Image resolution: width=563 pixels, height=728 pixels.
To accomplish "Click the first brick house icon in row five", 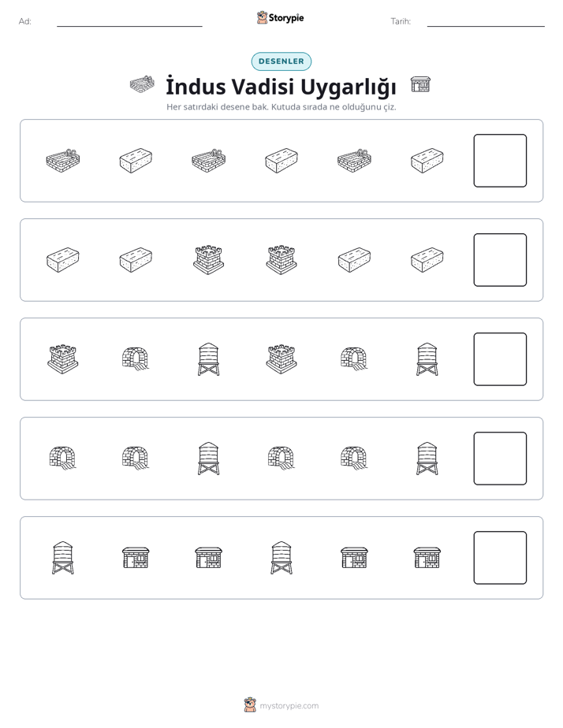I will coord(136,558).
